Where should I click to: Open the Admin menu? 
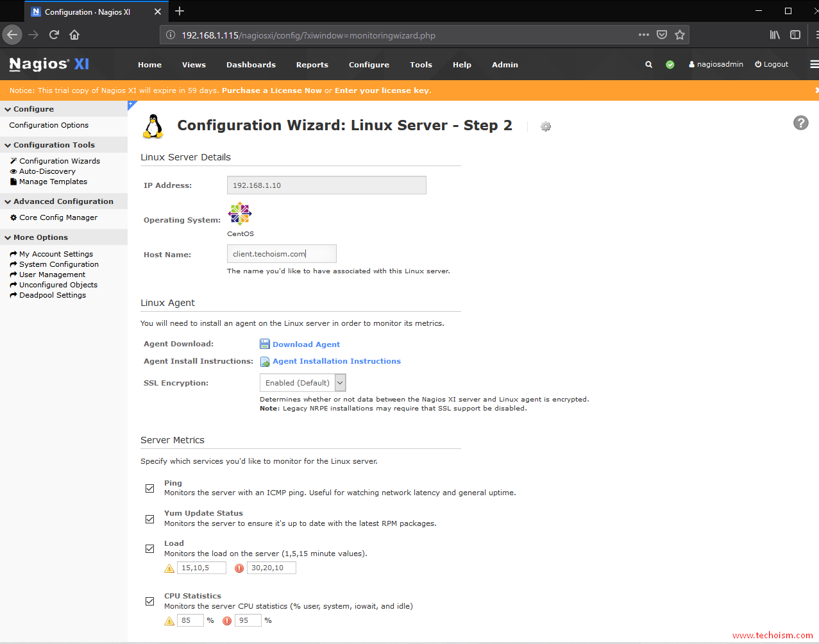point(505,65)
